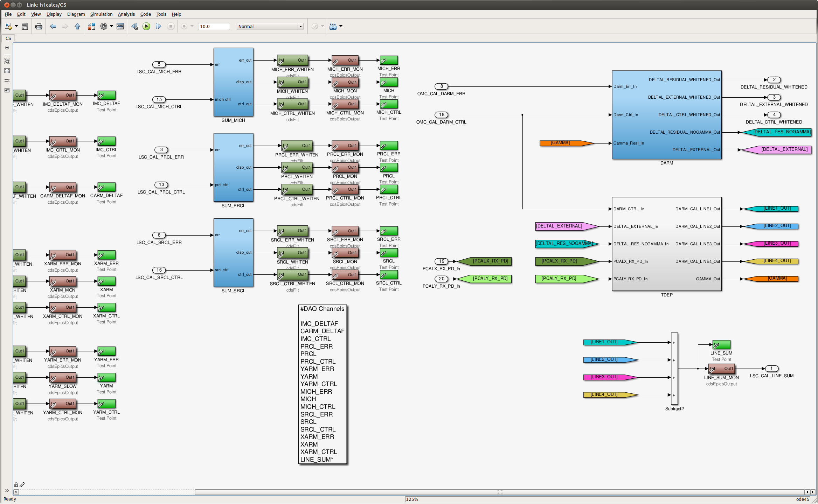The height and width of the screenshot is (504, 818).
Task: Open the Model Explorer icon
Action: 120,26
